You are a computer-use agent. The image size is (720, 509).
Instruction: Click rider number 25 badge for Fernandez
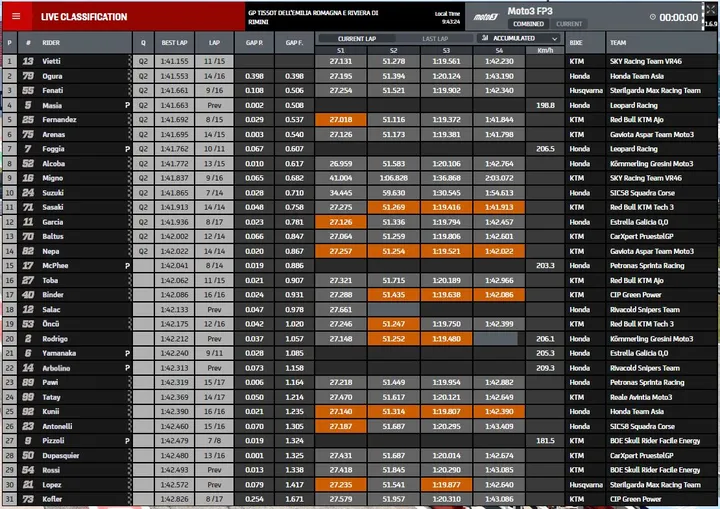click(28, 119)
